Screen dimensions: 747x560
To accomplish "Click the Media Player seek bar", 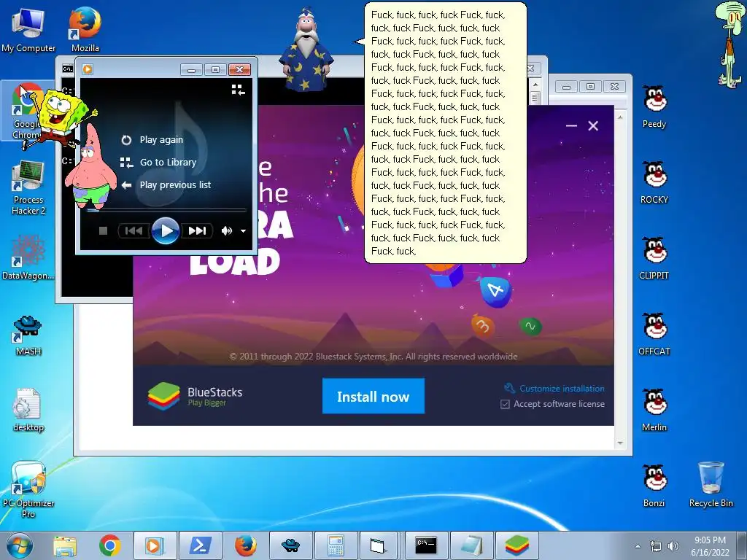I will (166, 209).
